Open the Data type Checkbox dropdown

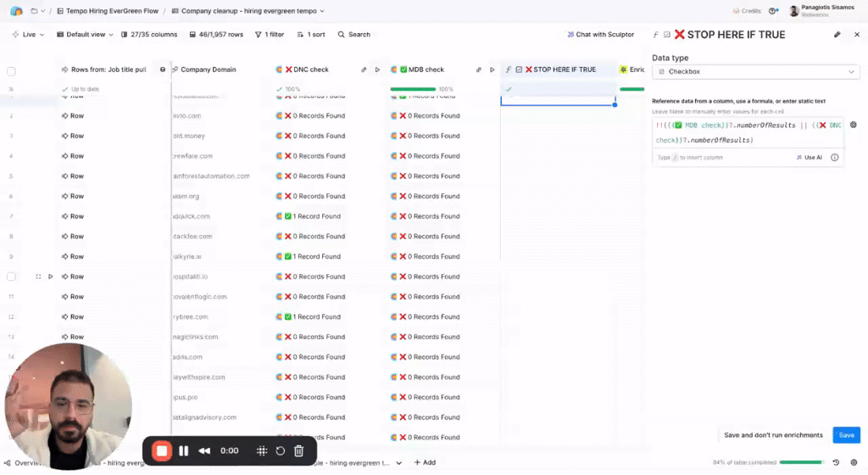[x=755, y=72]
